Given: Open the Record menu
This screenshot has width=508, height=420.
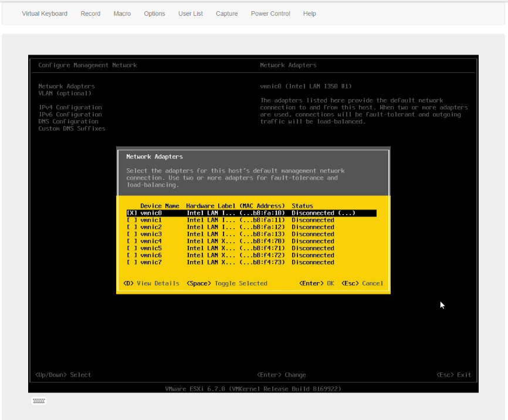Looking at the screenshot, I should coord(90,13).
